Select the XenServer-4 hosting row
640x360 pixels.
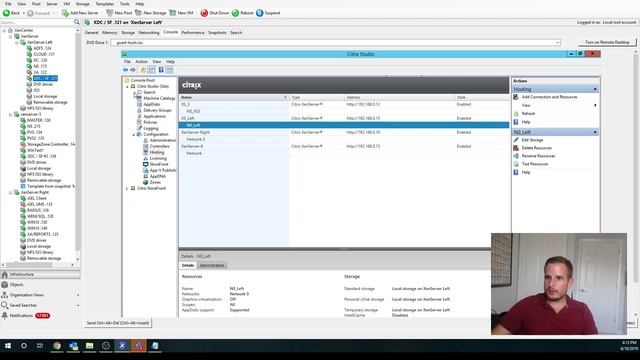(344, 146)
